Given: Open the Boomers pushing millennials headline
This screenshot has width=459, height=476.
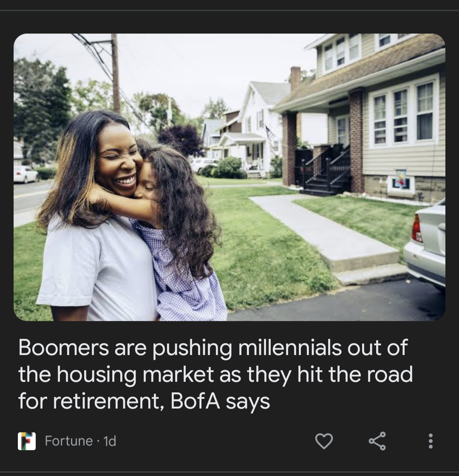Looking at the screenshot, I should (x=215, y=374).
